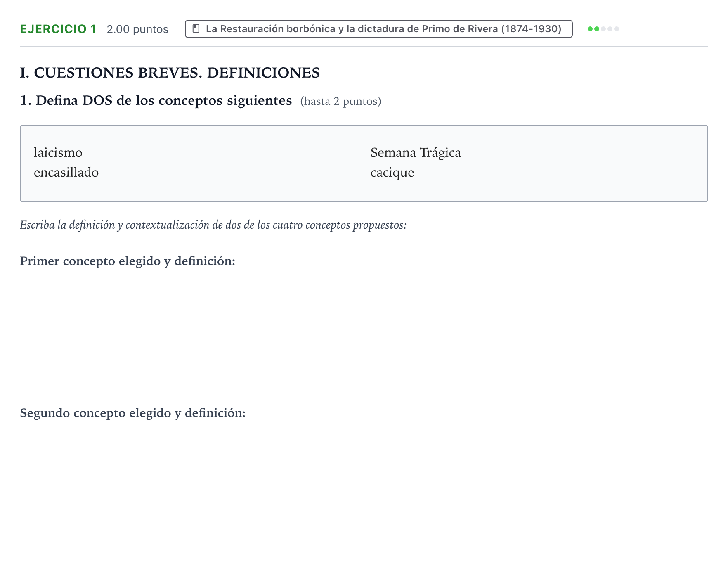Viewport: 728px width, 564px height.
Task: Select the concept laicismo
Action: [x=58, y=153]
